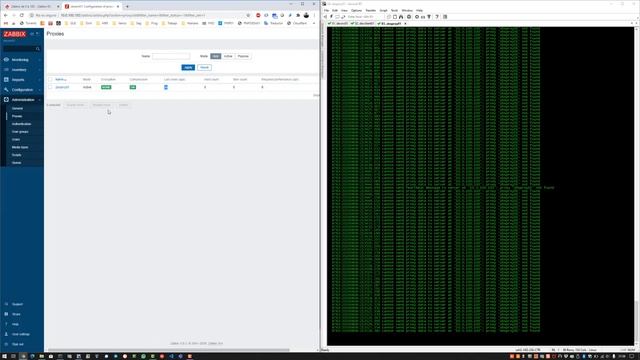The image size is (640, 360).
Task: Click the Reset filter button
Action: (204, 67)
